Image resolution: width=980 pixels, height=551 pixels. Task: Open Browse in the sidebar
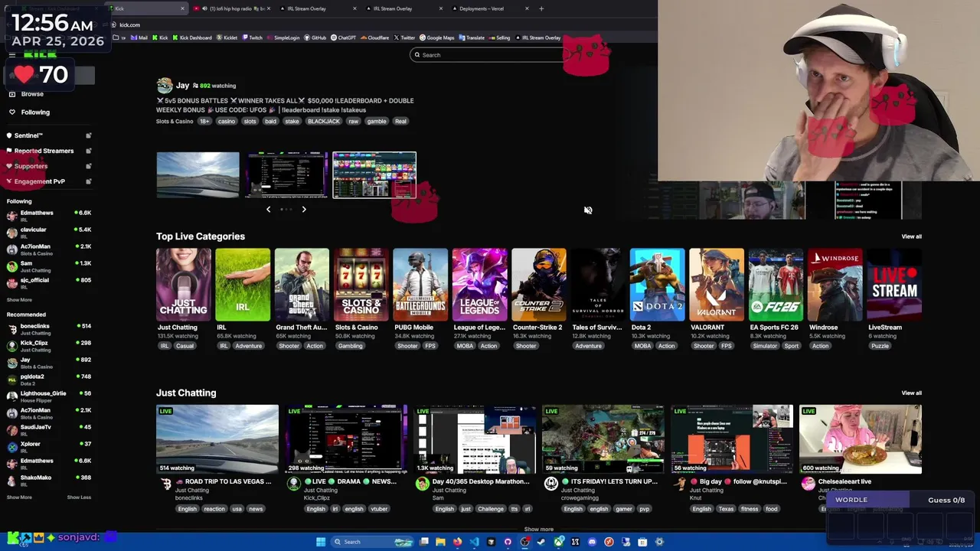click(x=27, y=94)
